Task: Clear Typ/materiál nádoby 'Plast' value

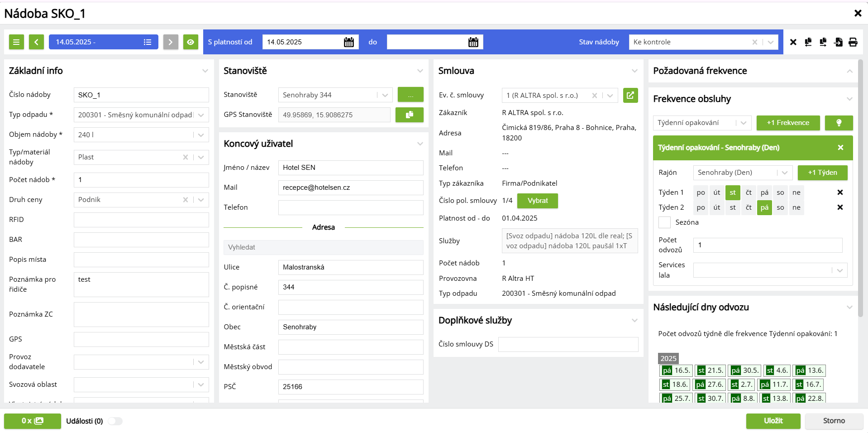Action: coord(185,157)
